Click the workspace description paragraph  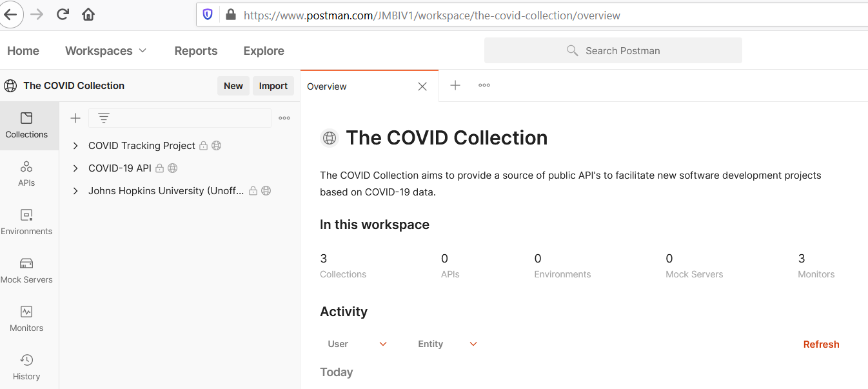[571, 184]
